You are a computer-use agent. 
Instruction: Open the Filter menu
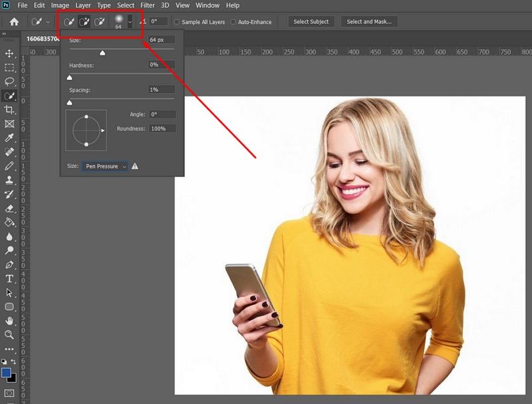pos(148,5)
